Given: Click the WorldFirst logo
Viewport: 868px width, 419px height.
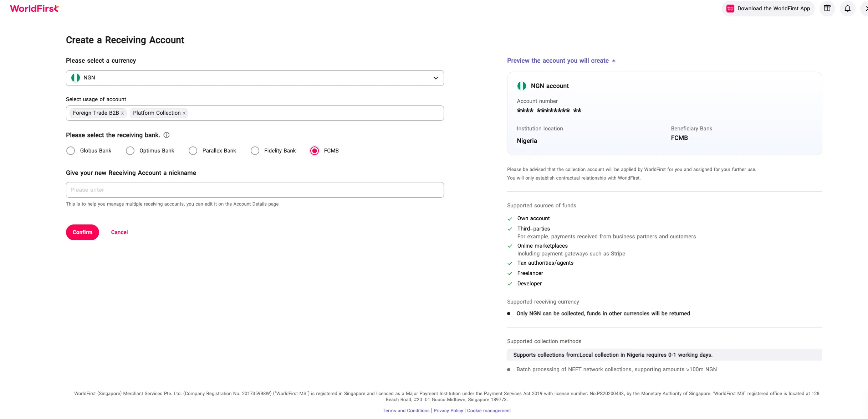Looking at the screenshot, I should pos(34,9).
